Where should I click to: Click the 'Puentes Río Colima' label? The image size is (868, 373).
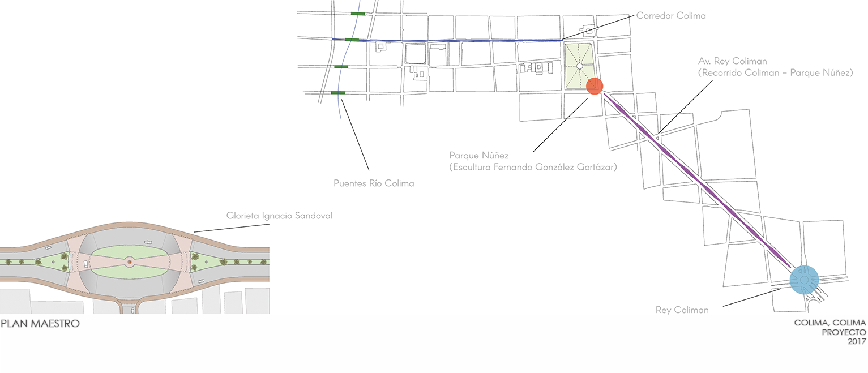click(x=374, y=183)
